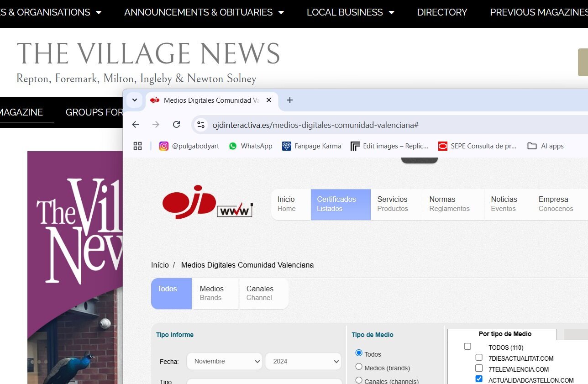Expand the tab search chevron
The height and width of the screenshot is (384, 588).
[134, 100]
